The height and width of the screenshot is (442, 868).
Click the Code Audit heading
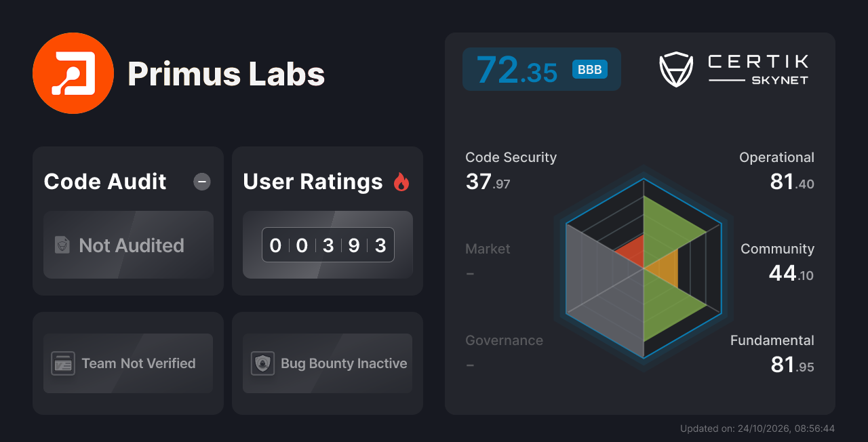click(105, 182)
